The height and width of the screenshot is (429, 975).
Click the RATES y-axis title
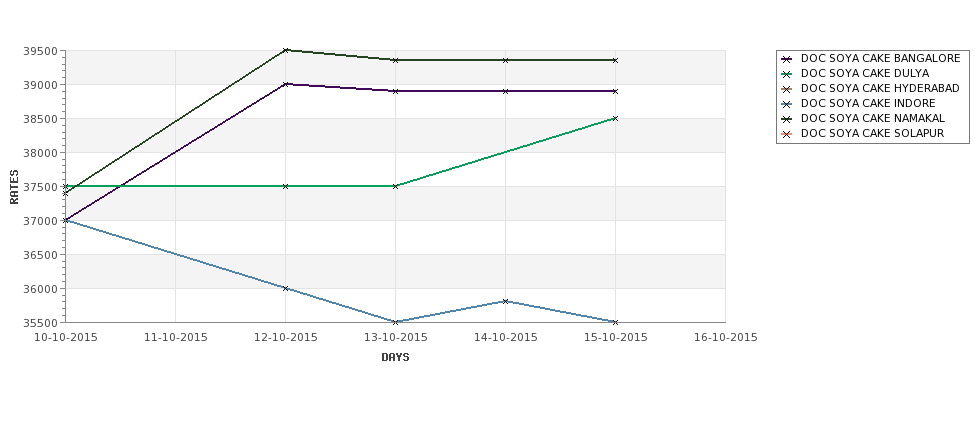pos(14,187)
